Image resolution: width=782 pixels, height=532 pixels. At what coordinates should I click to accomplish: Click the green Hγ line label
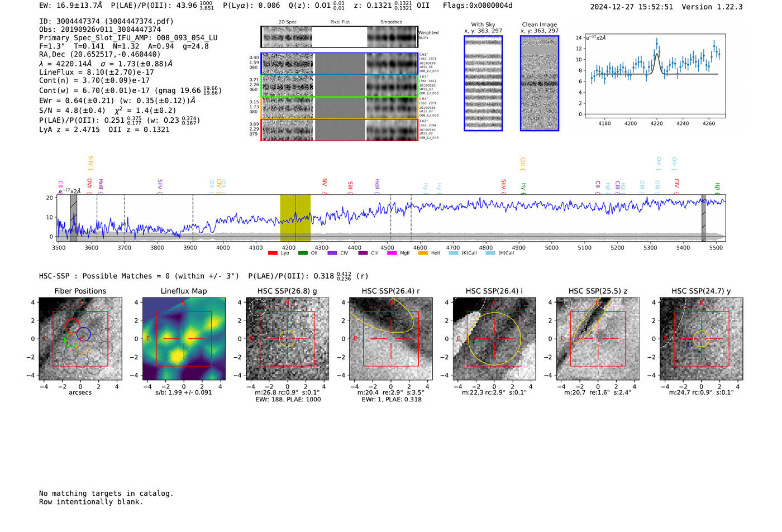[523, 188]
